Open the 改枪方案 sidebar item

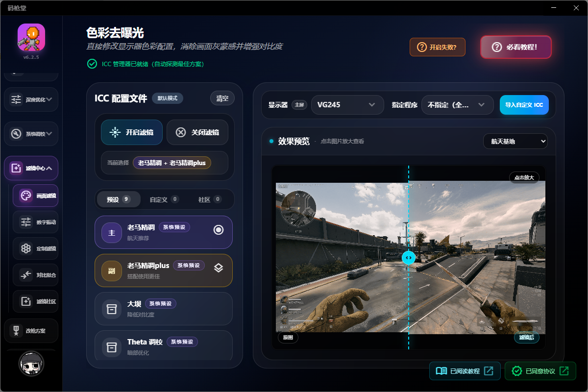tap(31, 331)
